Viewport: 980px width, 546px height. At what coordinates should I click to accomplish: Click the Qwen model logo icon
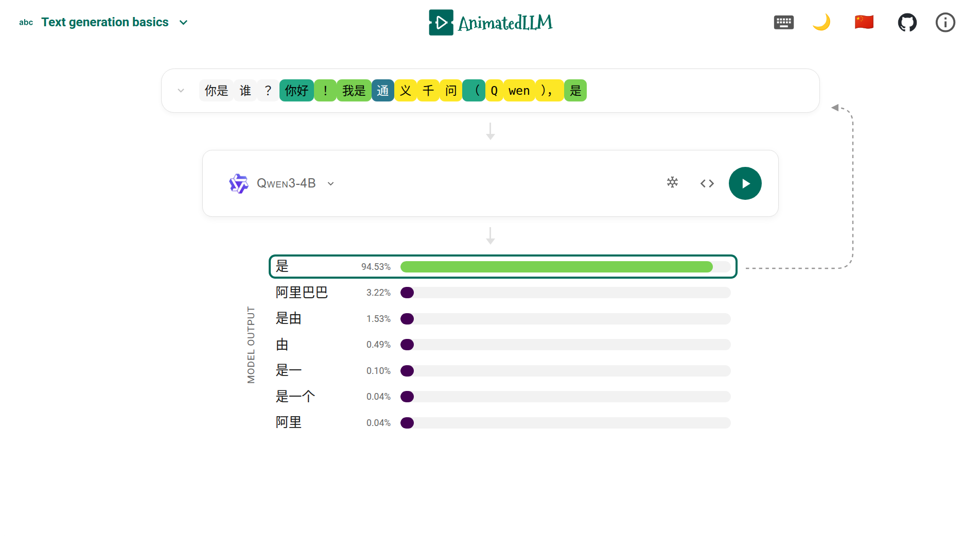238,183
